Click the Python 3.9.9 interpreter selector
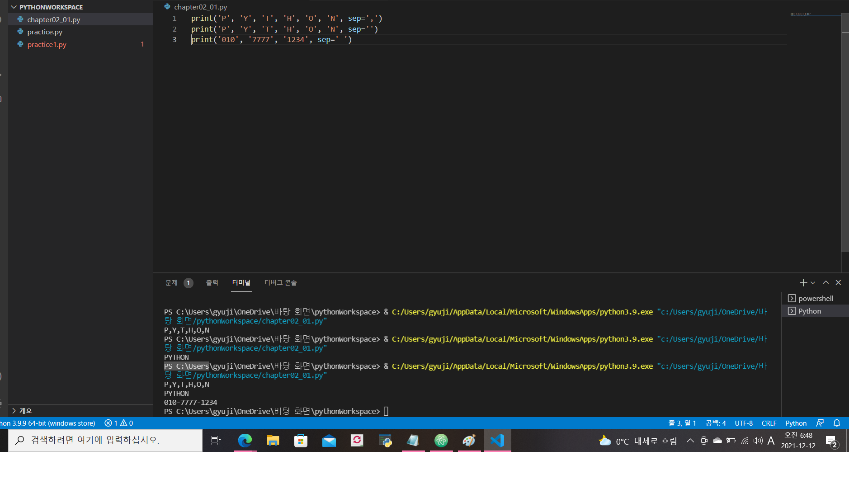 [48, 423]
